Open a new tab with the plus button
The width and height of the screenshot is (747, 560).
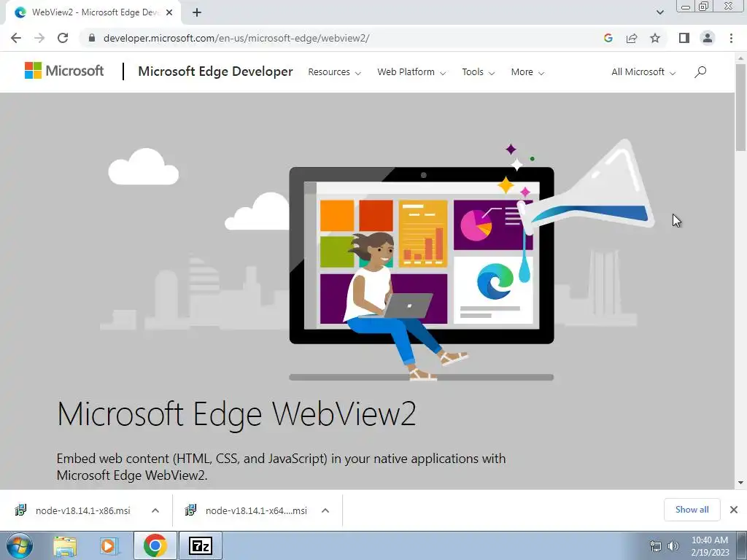click(197, 12)
